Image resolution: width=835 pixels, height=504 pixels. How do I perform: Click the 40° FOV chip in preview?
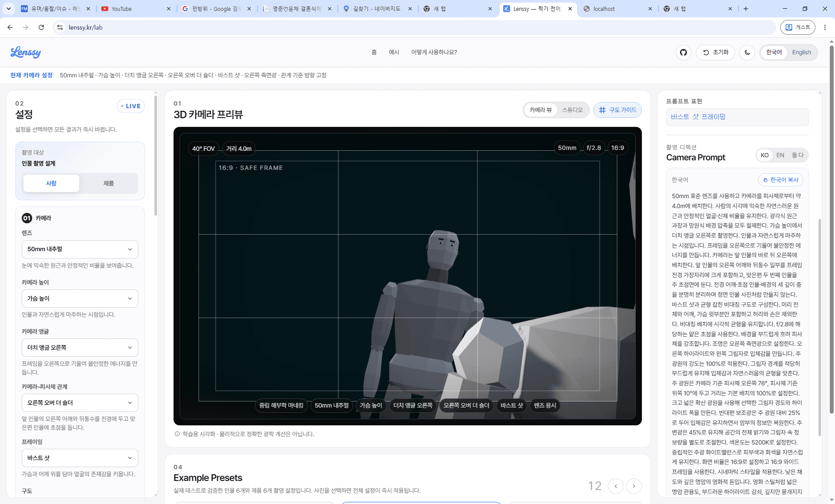click(204, 149)
